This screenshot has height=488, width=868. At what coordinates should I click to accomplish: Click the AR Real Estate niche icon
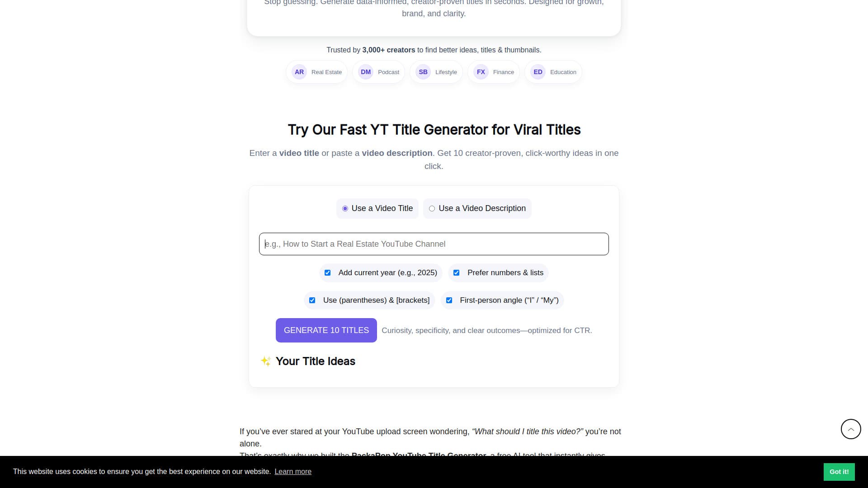(x=299, y=72)
